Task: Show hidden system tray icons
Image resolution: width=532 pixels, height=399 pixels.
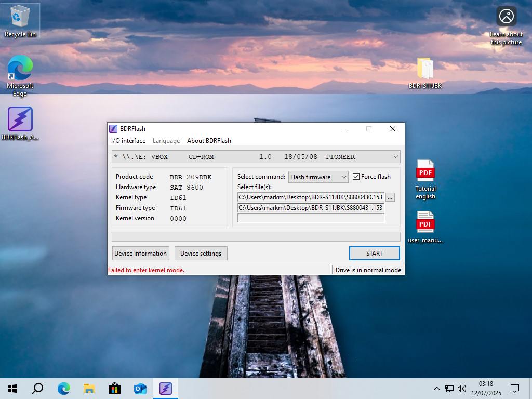Action: [436, 389]
